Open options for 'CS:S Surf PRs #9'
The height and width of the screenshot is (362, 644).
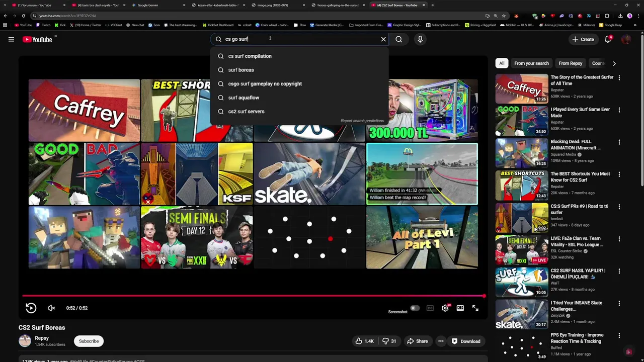coord(619,207)
